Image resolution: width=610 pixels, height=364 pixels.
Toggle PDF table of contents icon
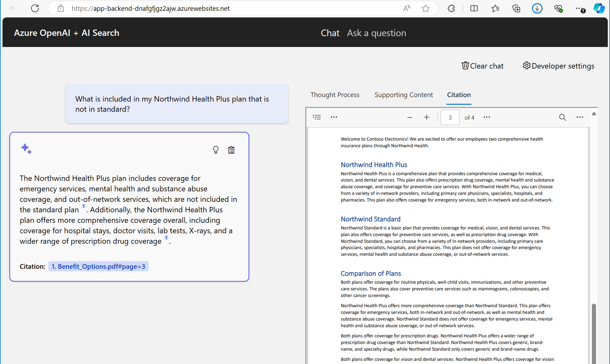(317, 117)
